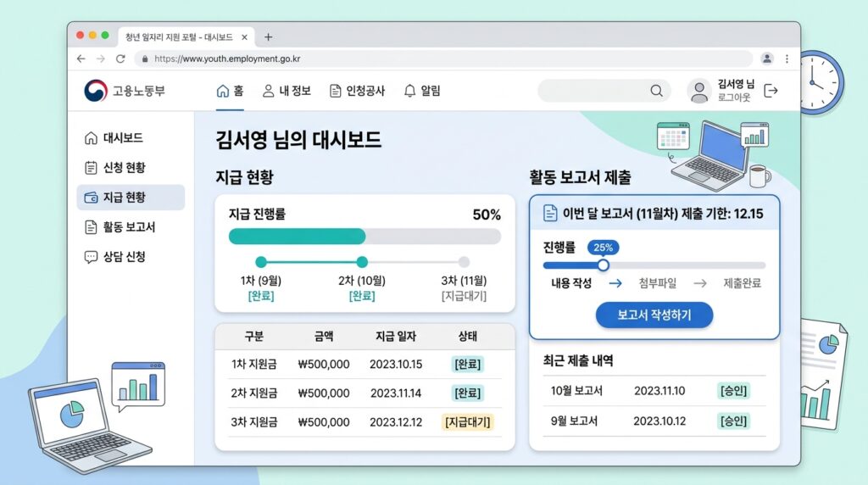The image size is (868, 485).
Task: Close the 청년 일자리 지원 포털 tab
Action: (245, 37)
